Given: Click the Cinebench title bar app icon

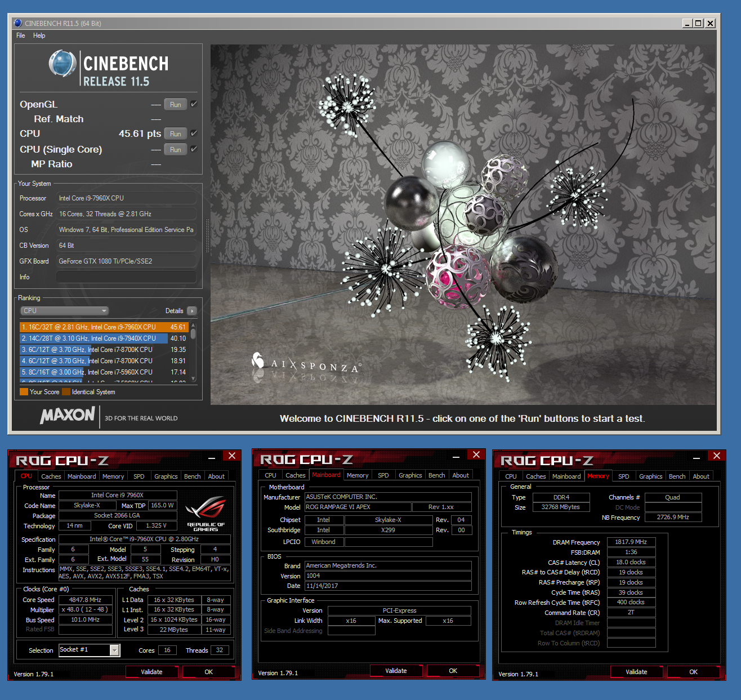Looking at the screenshot, I should point(17,23).
